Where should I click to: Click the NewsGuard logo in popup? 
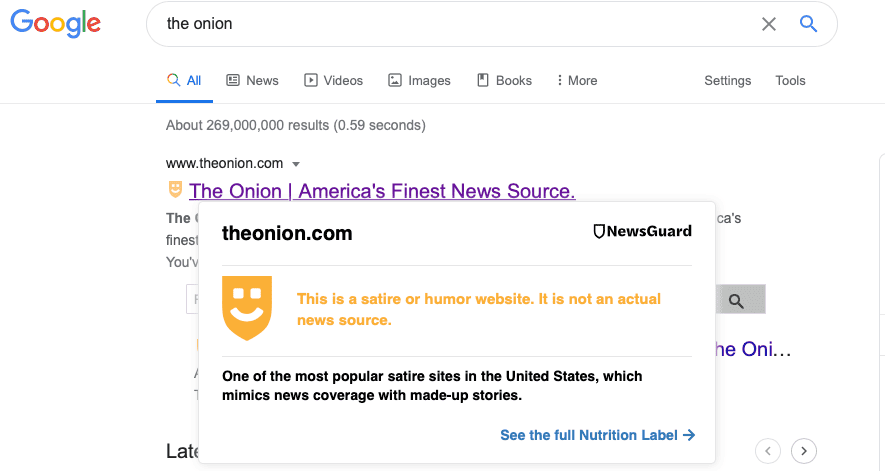[642, 232]
